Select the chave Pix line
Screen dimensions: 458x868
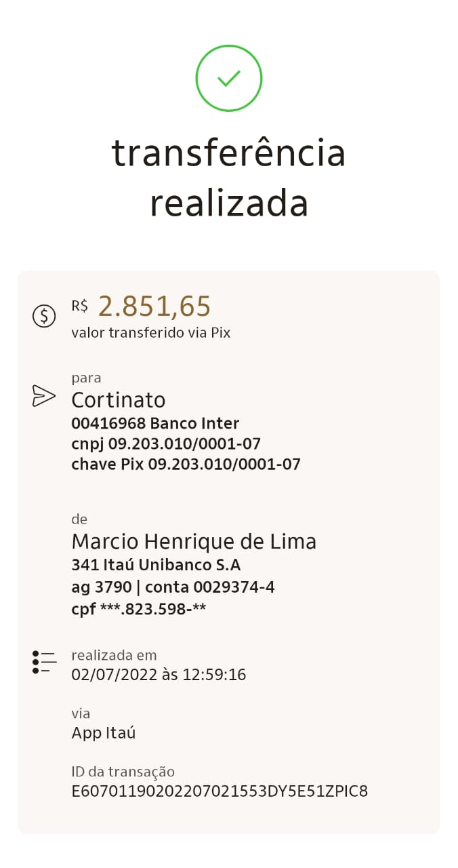click(x=186, y=465)
